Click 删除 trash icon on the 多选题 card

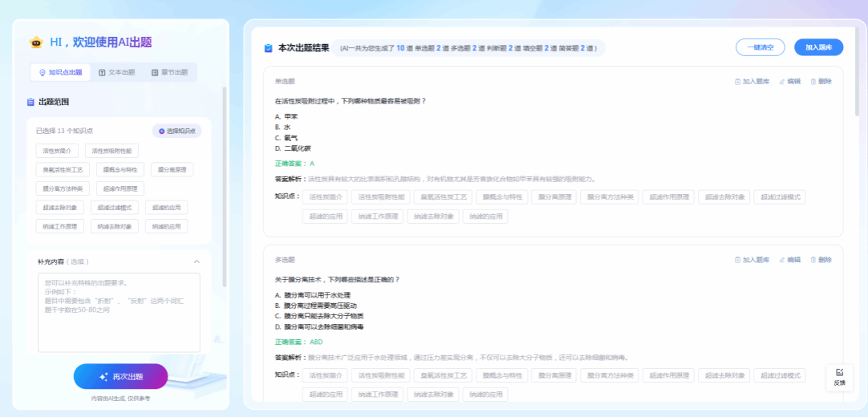tap(813, 260)
